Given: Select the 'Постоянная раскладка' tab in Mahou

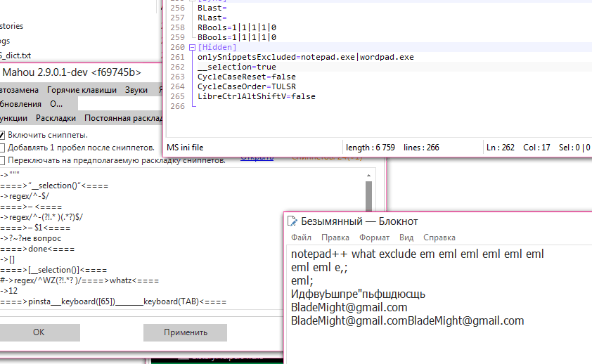Looking at the screenshot, I should point(124,118).
